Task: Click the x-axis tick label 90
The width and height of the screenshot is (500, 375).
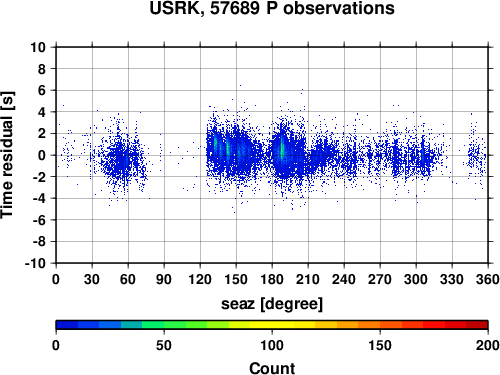Action: click(164, 279)
